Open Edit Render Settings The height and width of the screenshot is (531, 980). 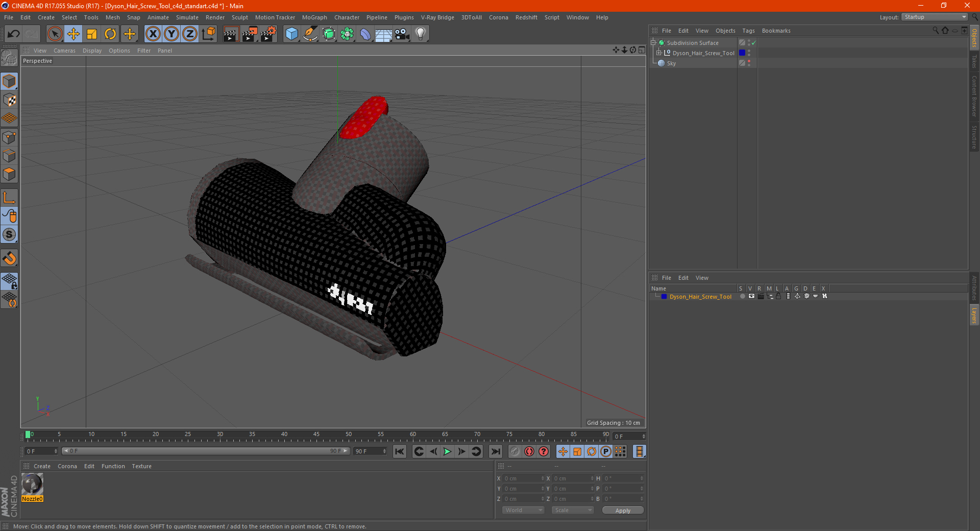[x=268, y=34]
